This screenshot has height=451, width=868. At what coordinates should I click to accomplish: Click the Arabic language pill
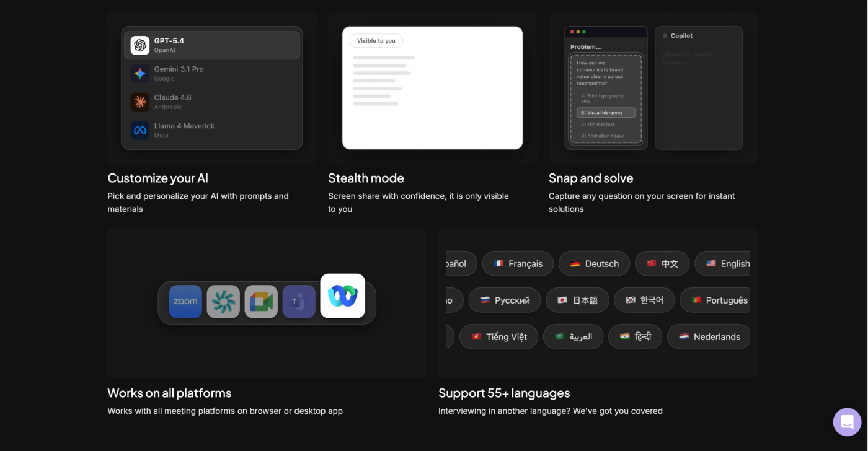[x=573, y=336]
